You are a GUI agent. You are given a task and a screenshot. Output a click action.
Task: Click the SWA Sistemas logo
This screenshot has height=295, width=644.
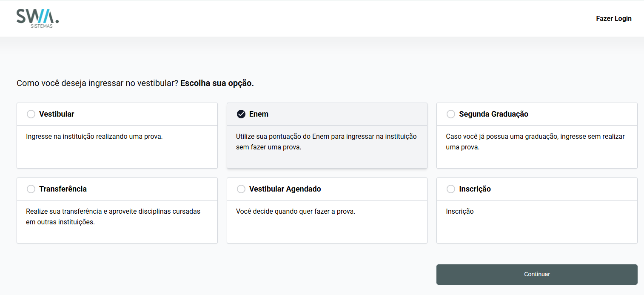[x=37, y=18]
